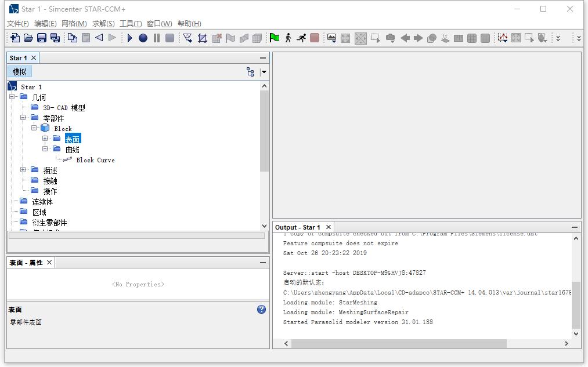Collapse the Block part node

(34, 128)
